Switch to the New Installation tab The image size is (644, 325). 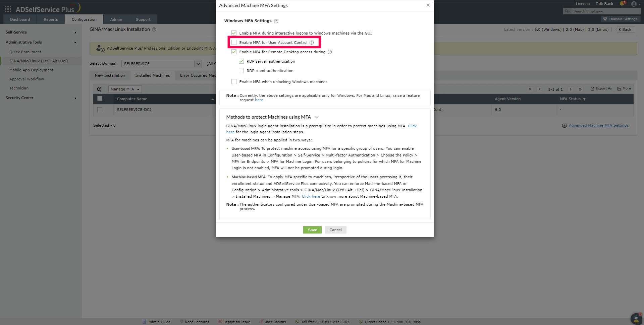pyautogui.click(x=110, y=75)
